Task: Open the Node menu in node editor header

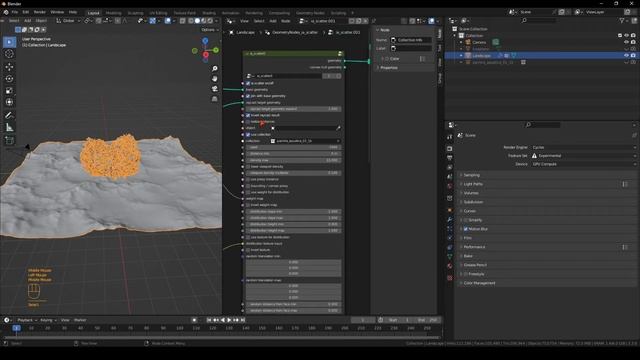Action: [286, 21]
